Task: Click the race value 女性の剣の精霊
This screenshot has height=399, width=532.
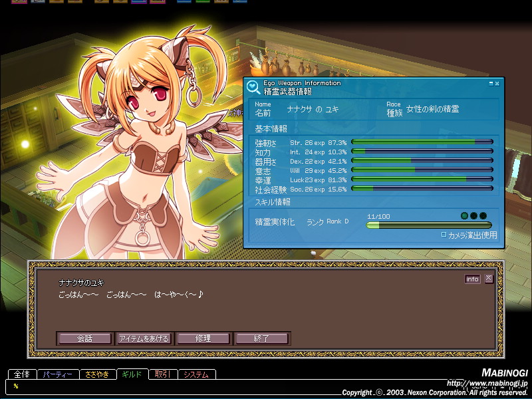Action: 433,109
